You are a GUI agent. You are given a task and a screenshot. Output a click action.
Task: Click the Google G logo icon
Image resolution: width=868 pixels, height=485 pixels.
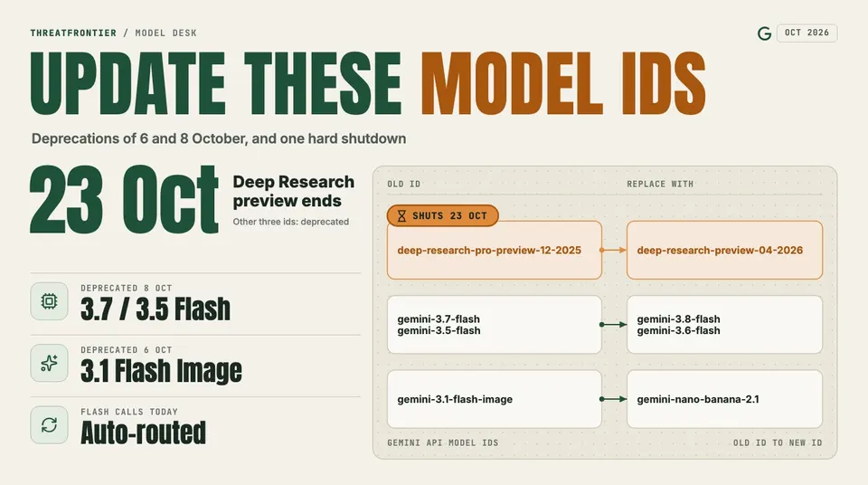[x=765, y=33]
